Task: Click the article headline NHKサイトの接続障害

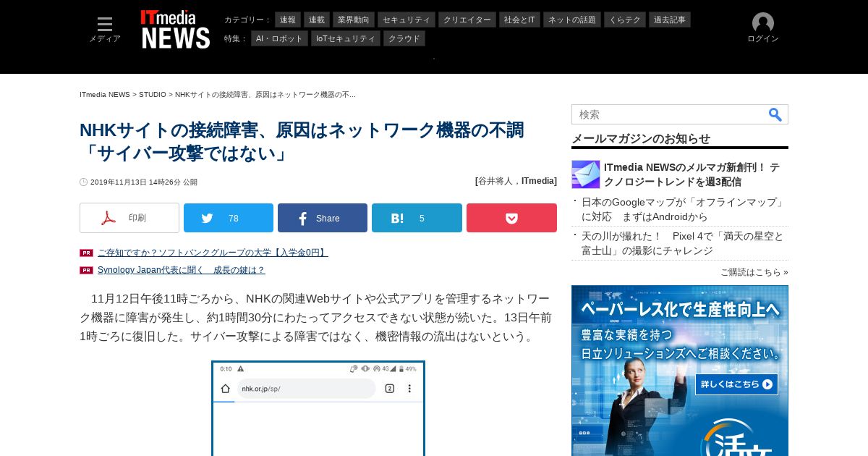Action: [302, 142]
